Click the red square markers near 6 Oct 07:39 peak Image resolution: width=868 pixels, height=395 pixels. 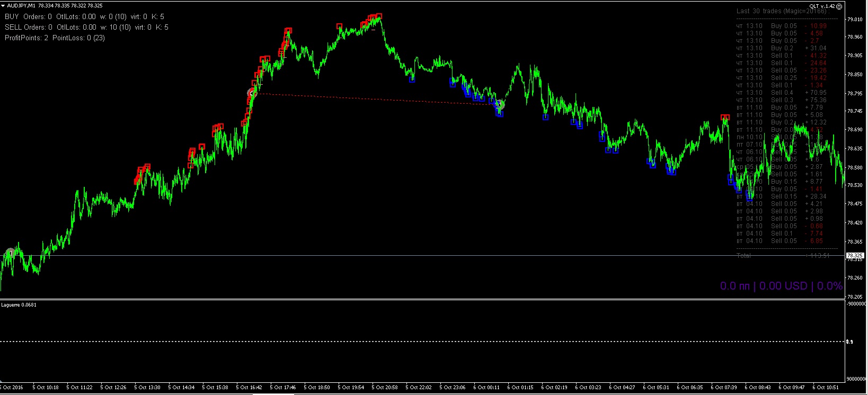725,117
